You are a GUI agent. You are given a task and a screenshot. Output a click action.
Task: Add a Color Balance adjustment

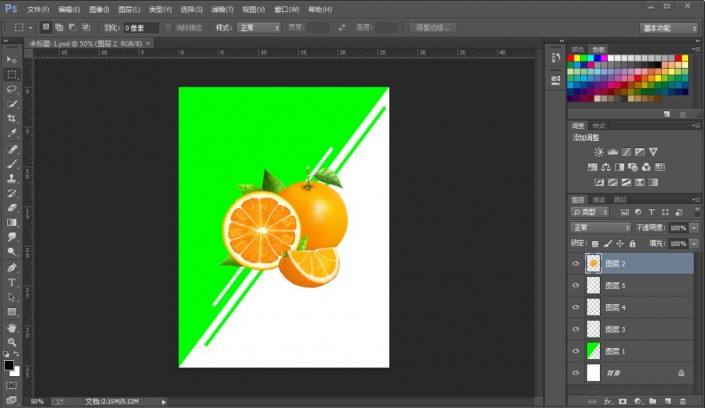click(606, 167)
